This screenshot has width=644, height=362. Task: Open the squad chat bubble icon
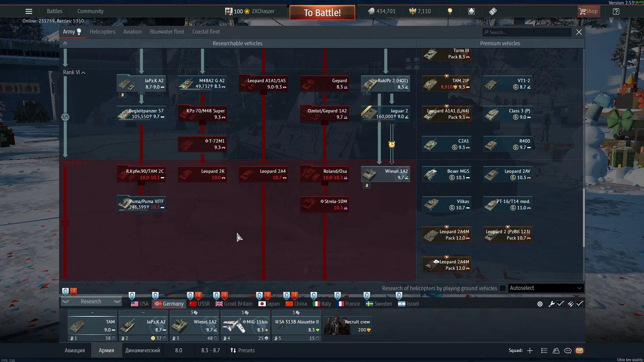(x=567, y=351)
